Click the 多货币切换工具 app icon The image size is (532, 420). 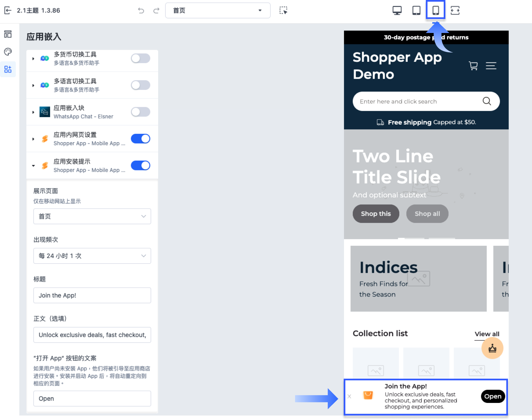[x=44, y=58]
